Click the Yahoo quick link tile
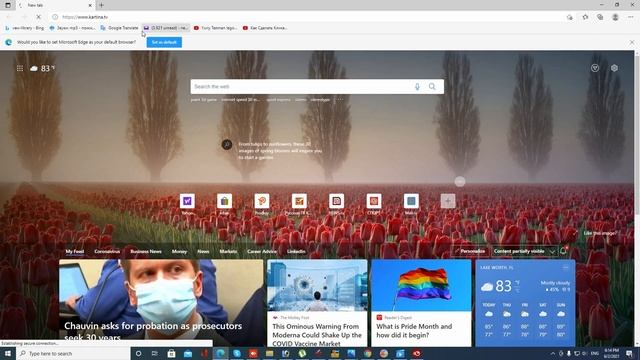Image resolution: width=640 pixels, height=360 pixels. [187, 202]
